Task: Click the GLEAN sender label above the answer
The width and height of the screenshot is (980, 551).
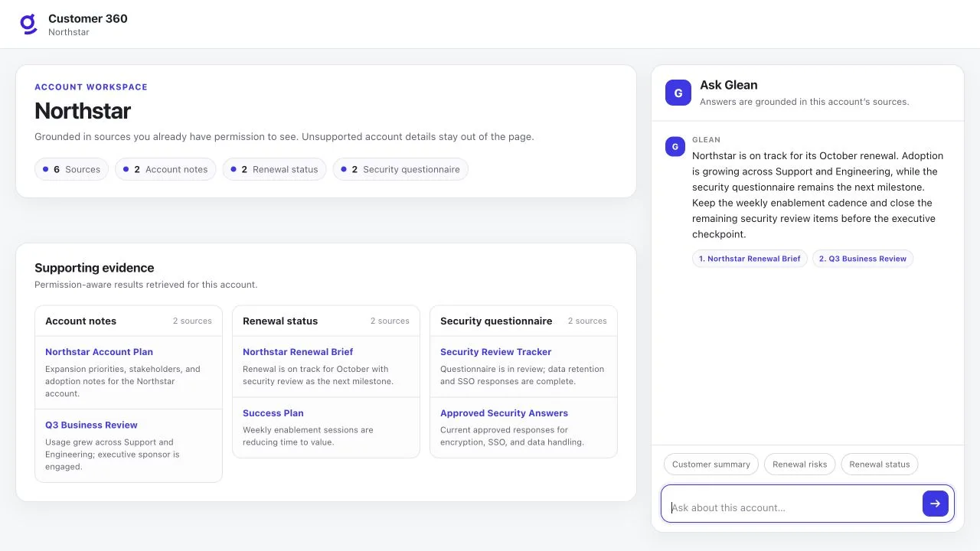Action: [706, 140]
